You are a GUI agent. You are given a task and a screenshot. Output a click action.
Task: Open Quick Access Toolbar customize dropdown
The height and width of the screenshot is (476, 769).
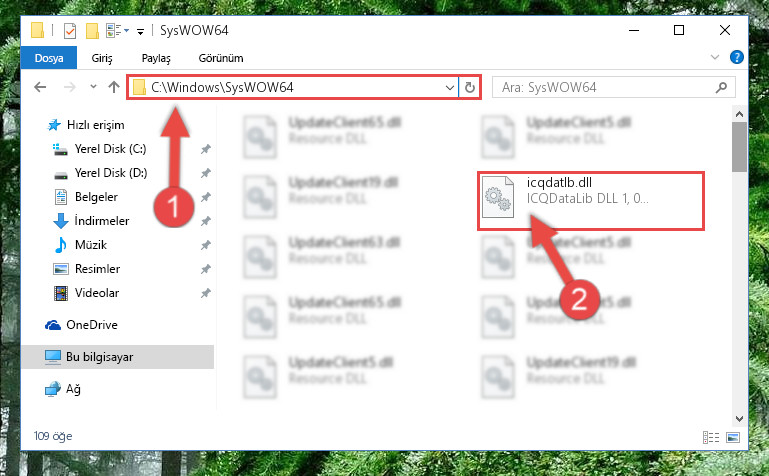click(140, 32)
